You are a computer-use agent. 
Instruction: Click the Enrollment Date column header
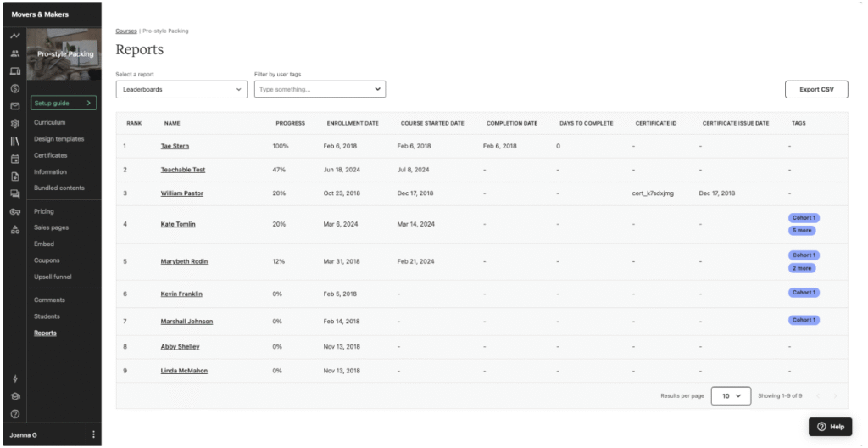coord(353,123)
